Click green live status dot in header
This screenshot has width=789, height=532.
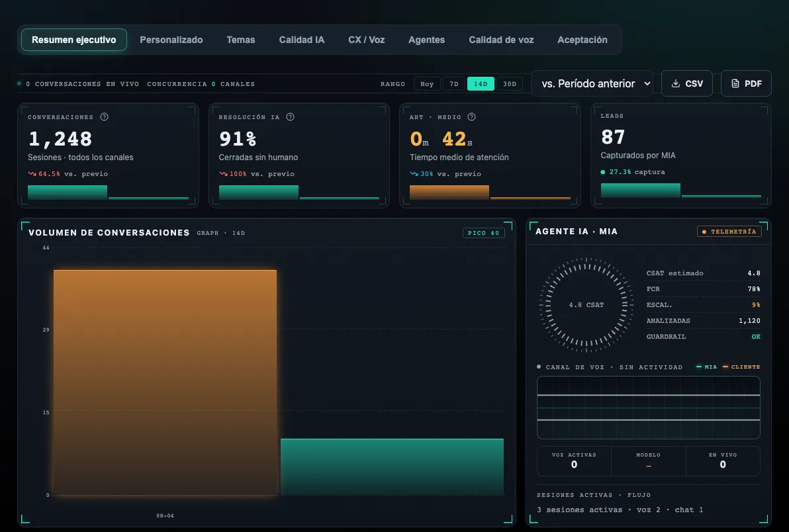pos(19,83)
